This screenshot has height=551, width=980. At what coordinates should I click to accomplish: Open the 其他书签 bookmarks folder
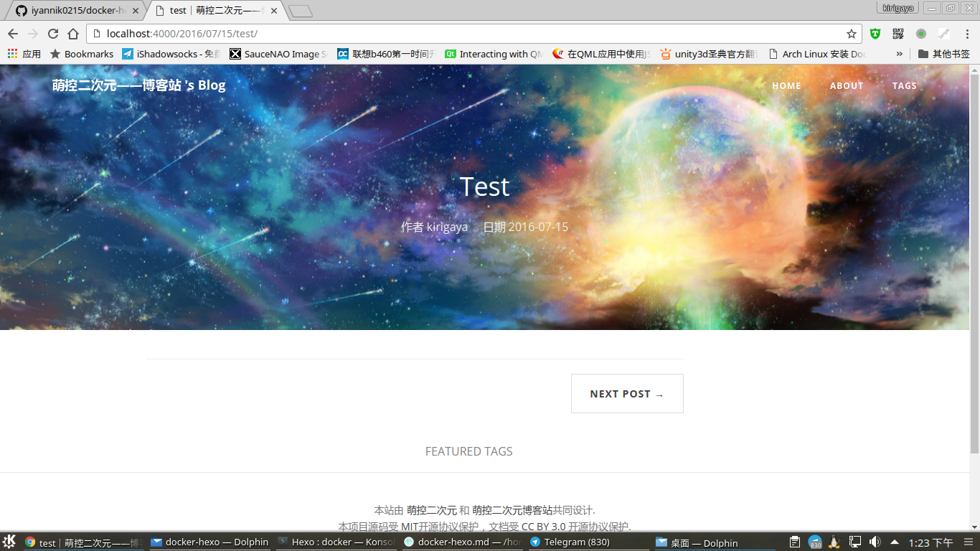point(944,54)
